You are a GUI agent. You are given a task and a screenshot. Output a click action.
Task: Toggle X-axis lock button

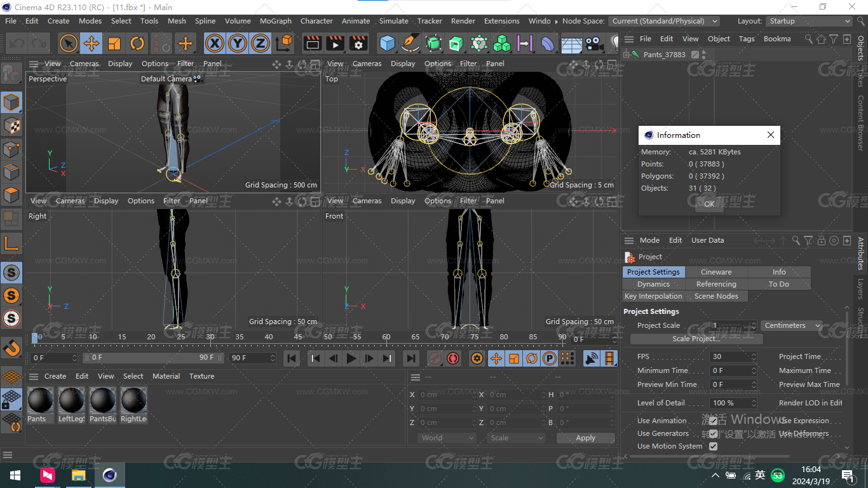[x=215, y=43]
